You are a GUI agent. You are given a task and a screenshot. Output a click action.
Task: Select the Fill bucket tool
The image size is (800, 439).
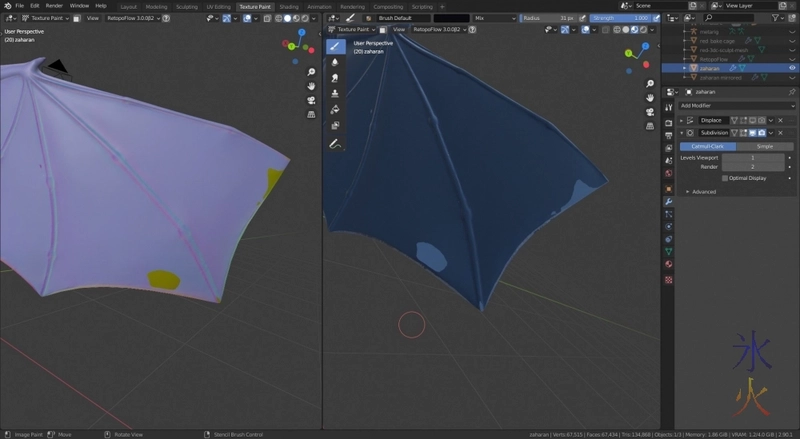pos(335,110)
